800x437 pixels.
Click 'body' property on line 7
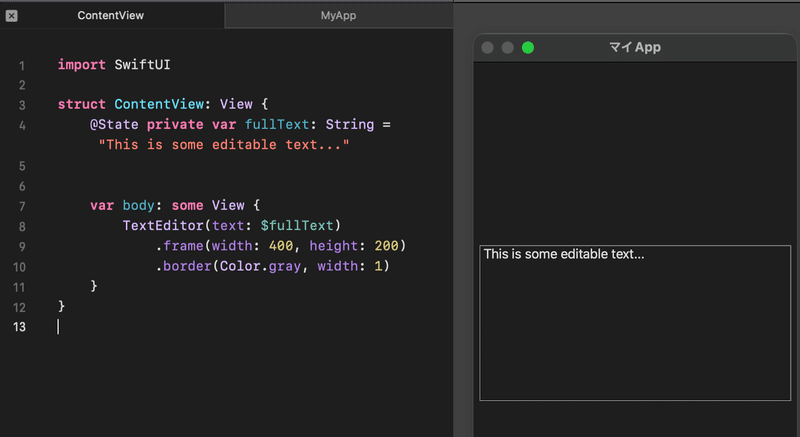tap(138, 205)
